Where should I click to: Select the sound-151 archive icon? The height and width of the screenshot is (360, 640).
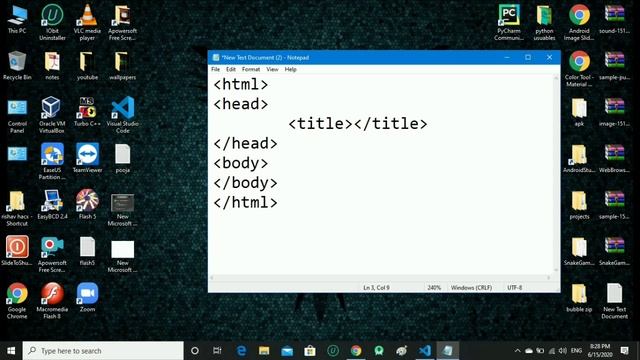tap(614, 20)
